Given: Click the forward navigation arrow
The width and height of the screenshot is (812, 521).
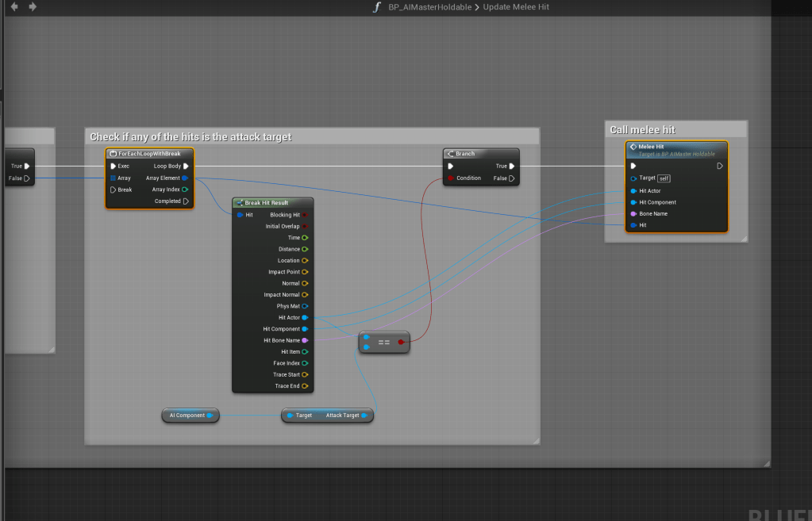Looking at the screenshot, I should (33, 7).
